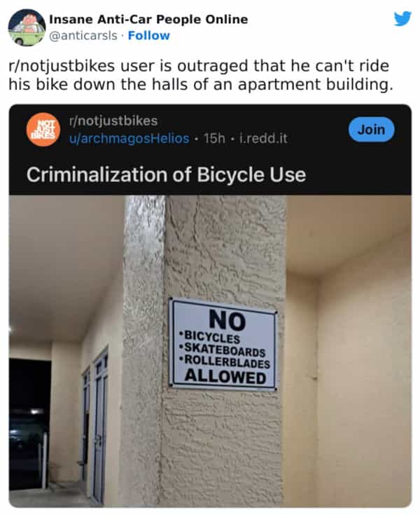The width and height of the screenshot is (420, 515).
Task: Join the r/notjustbikes subreddit
Action: [372, 130]
